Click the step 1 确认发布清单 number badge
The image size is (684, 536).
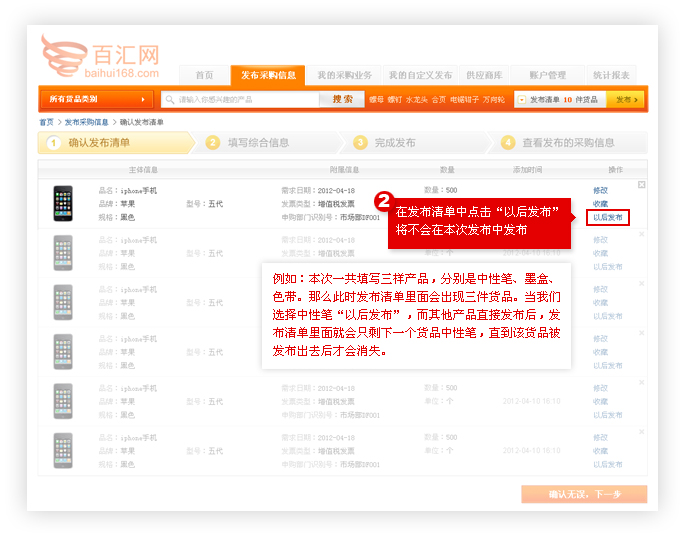click(x=54, y=143)
